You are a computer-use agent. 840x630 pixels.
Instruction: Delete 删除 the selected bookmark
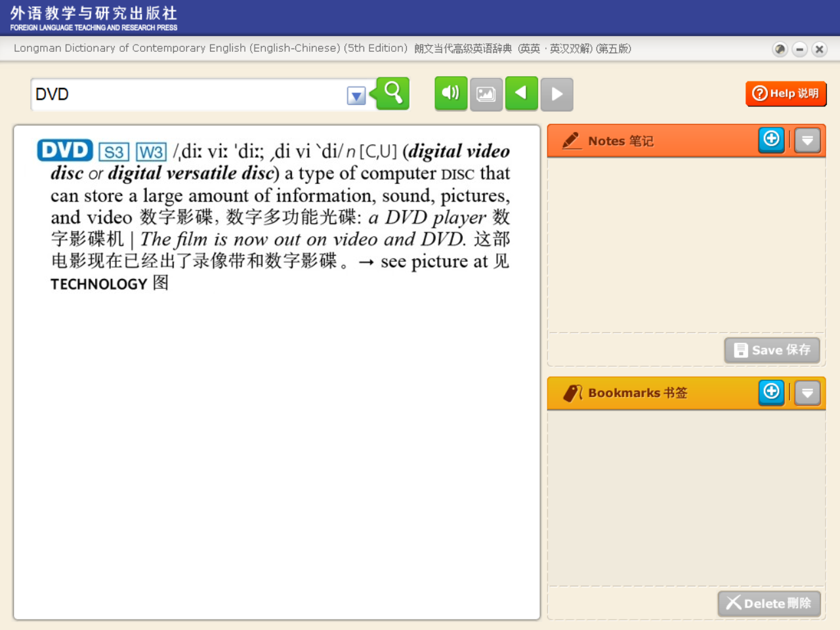pyautogui.click(x=769, y=604)
